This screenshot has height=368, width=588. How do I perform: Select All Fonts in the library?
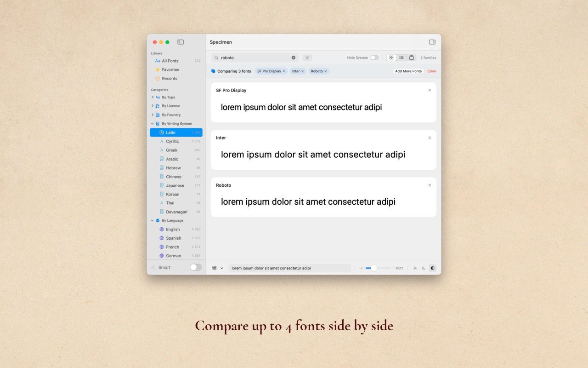(176, 61)
